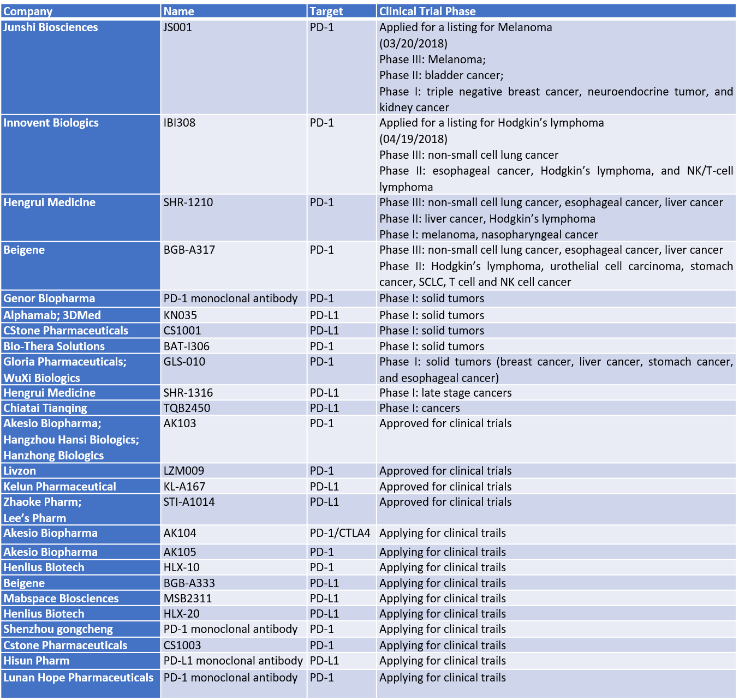
Task: Click the (03/20/2018) date text
Action: 413,44
